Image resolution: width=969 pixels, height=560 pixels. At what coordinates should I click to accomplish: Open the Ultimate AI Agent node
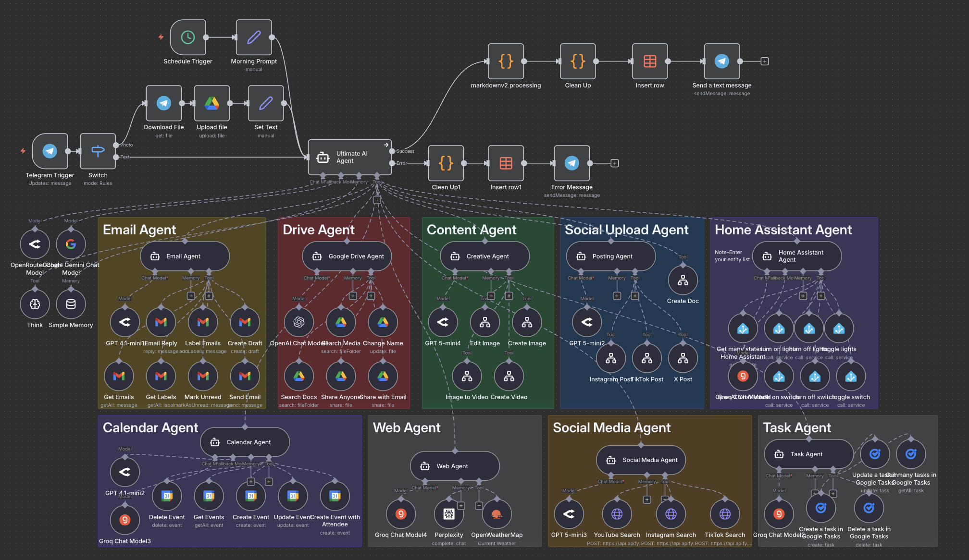pyautogui.click(x=350, y=157)
